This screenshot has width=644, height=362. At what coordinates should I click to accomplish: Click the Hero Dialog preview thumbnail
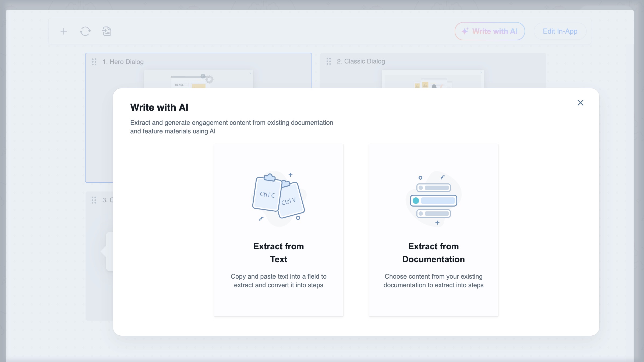(199, 81)
